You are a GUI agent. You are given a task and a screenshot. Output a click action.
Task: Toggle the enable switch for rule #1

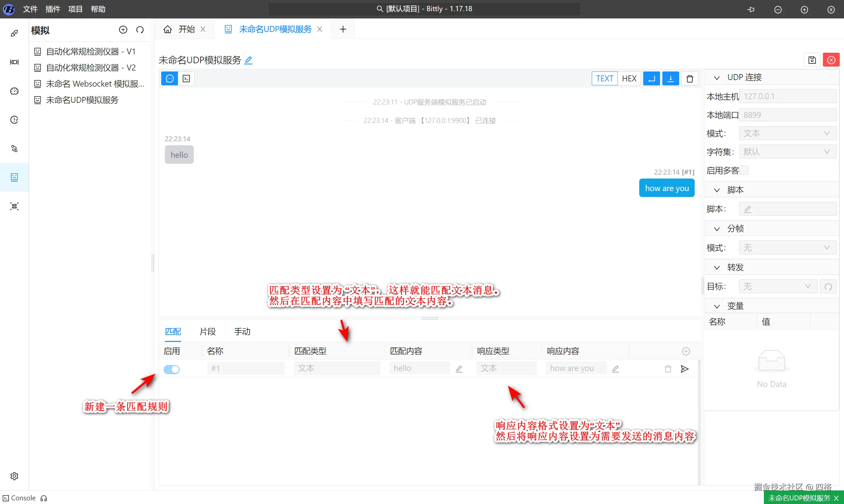coord(172,369)
